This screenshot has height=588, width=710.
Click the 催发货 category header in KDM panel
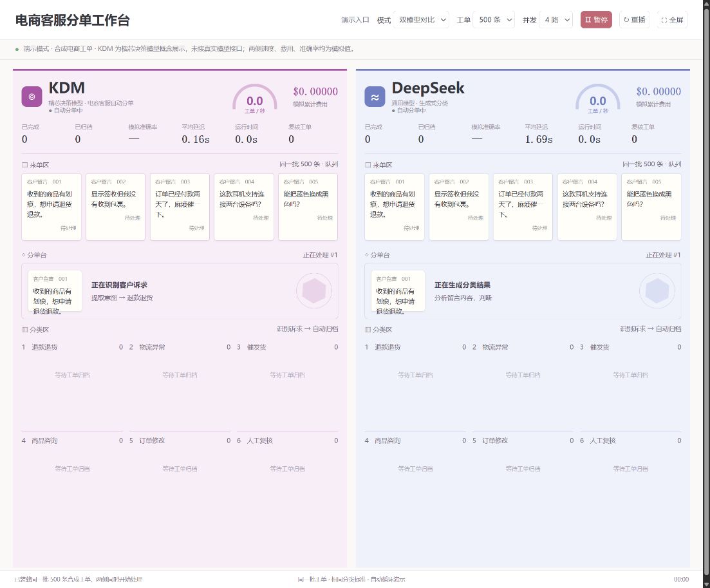(288, 347)
